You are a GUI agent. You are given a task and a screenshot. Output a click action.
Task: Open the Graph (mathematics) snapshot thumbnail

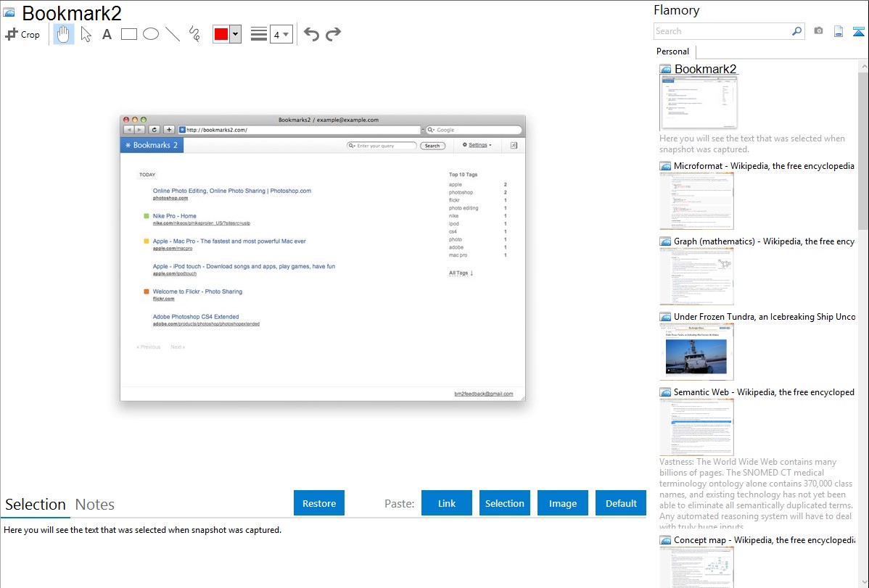[x=696, y=276]
